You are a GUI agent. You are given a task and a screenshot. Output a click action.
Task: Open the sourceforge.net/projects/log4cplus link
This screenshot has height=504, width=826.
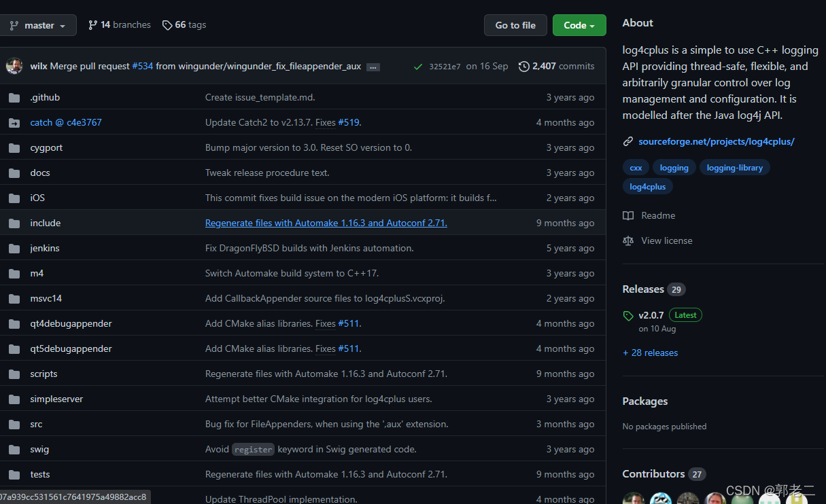tap(717, 142)
